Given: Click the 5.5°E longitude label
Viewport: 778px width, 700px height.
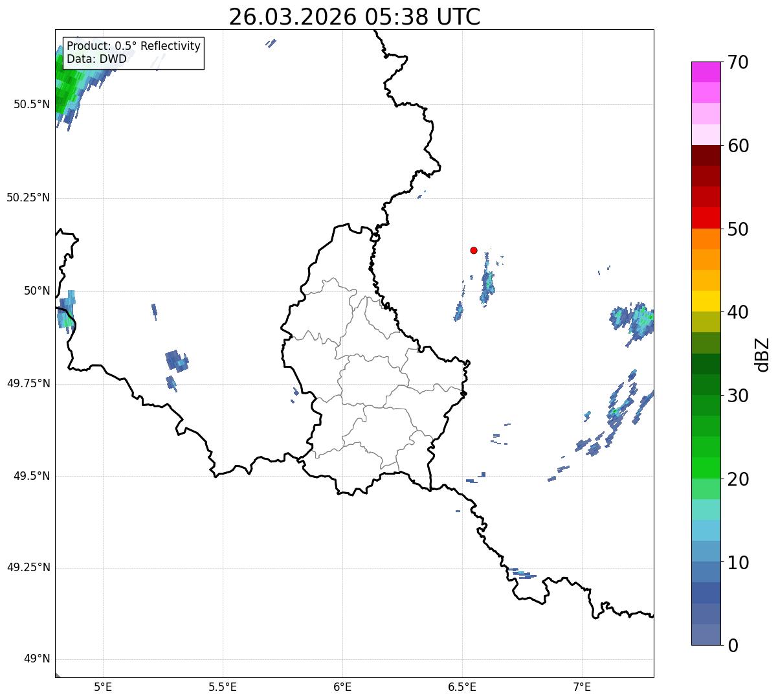Looking at the screenshot, I should tap(223, 687).
